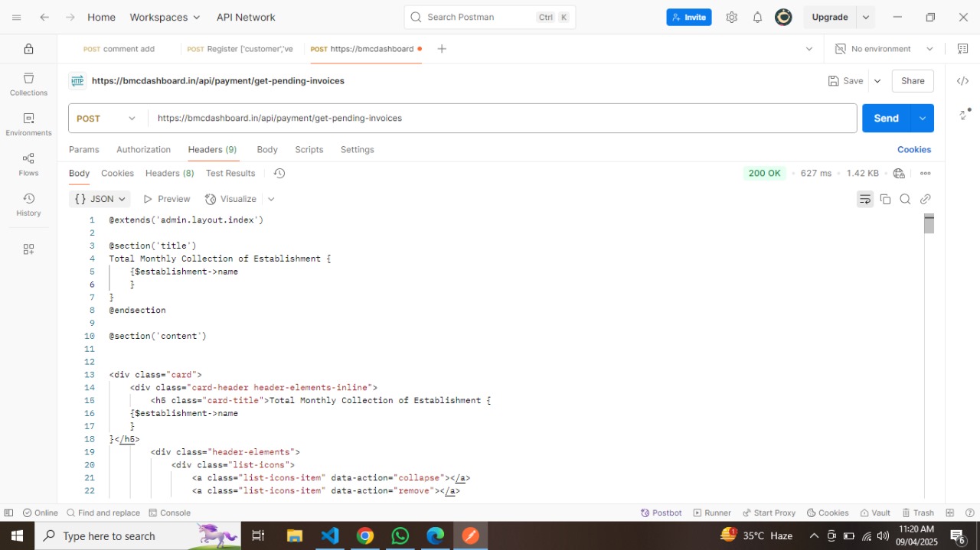The height and width of the screenshot is (550, 980).
Task: Switch to the Params tab
Action: [x=84, y=150]
